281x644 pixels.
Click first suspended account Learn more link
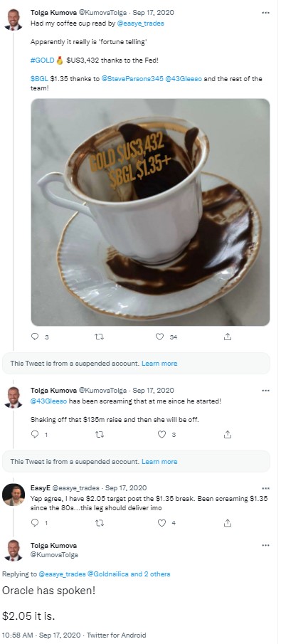[159, 364]
